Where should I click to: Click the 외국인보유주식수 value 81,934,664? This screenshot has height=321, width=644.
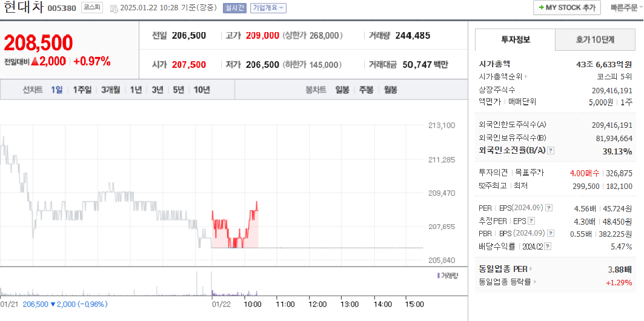[x=614, y=138]
